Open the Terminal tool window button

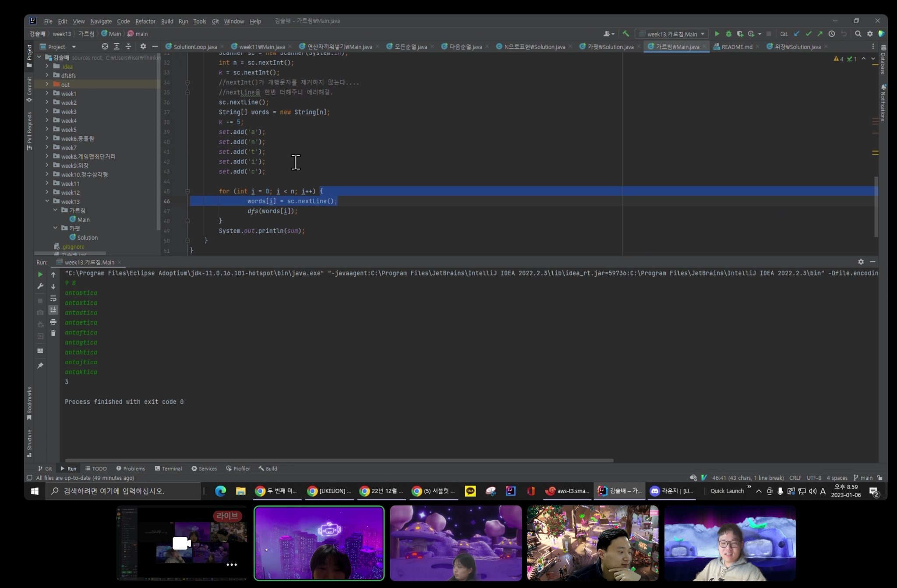tap(168, 468)
